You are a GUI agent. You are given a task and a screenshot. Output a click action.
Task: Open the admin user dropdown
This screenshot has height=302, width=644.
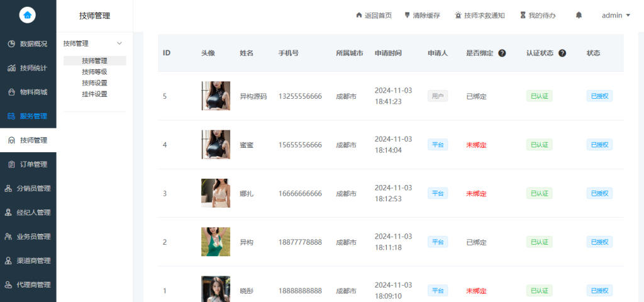616,15
